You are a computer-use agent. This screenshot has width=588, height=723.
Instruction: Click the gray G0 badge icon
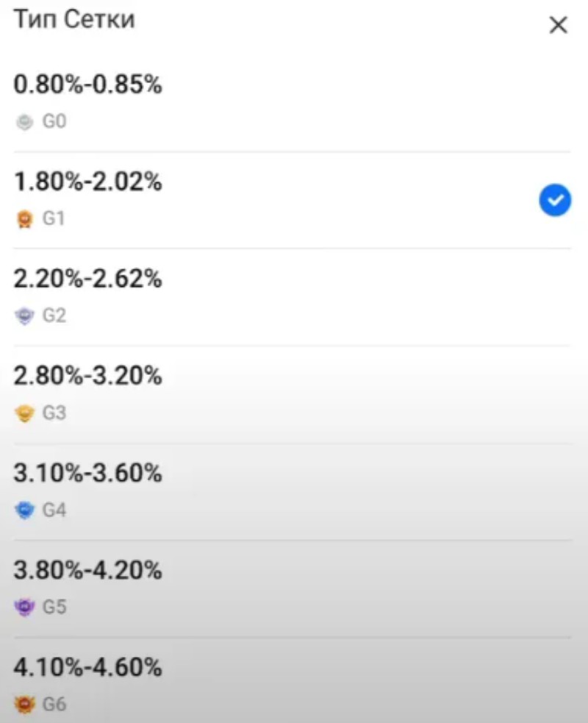tap(25, 122)
